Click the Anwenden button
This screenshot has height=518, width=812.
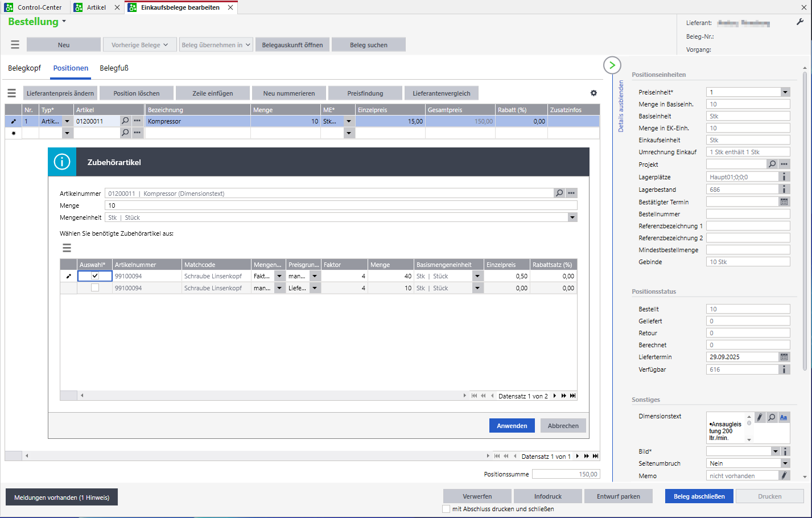coord(512,426)
